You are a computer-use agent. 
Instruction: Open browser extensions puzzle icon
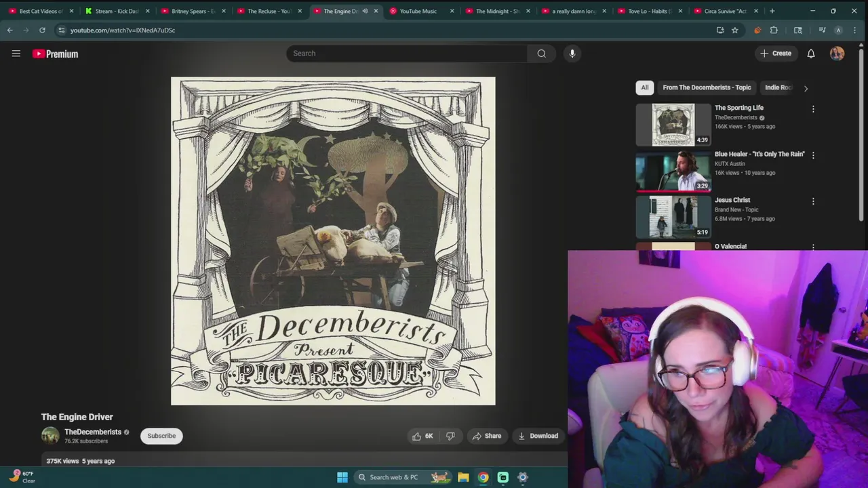coord(774,30)
